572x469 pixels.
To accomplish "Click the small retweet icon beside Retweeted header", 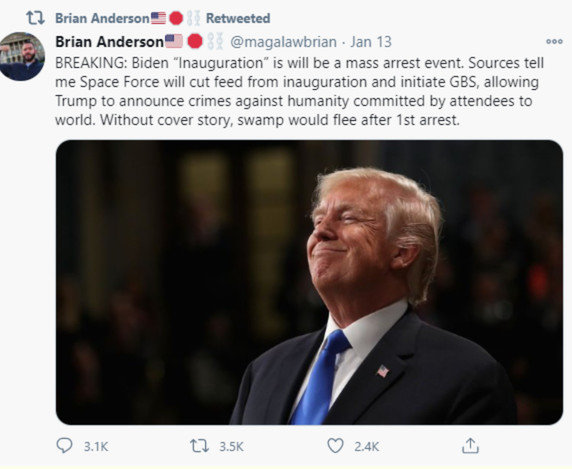I will (35, 18).
